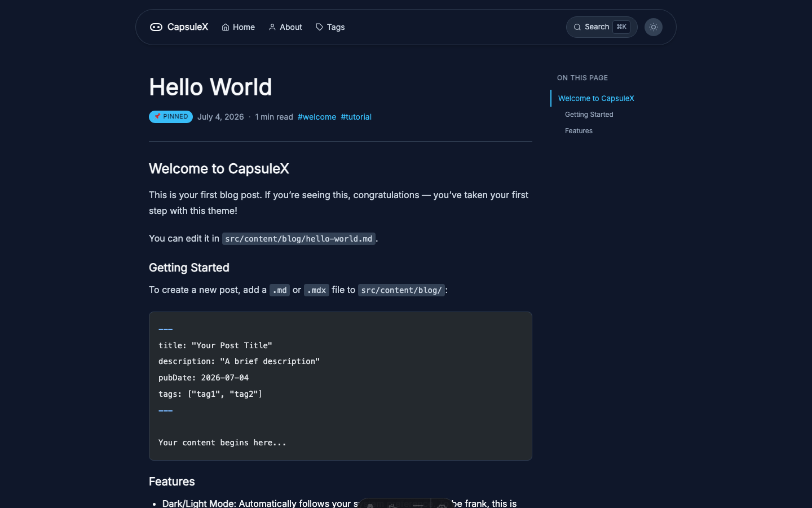The height and width of the screenshot is (508, 812).
Task: Click the Tags label icon
Action: coord(320,27)
